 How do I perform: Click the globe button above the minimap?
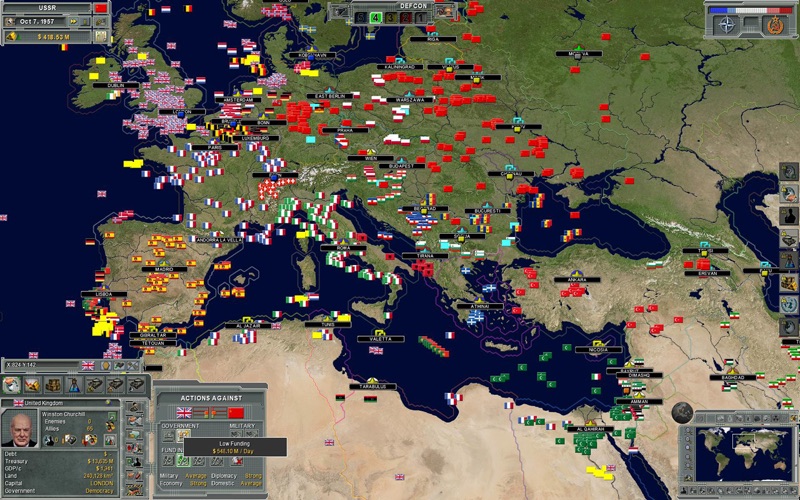[x=682, y=413]
